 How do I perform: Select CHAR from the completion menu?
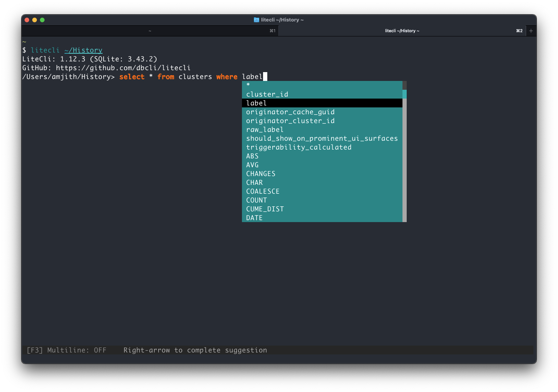[x=322, y=183]
